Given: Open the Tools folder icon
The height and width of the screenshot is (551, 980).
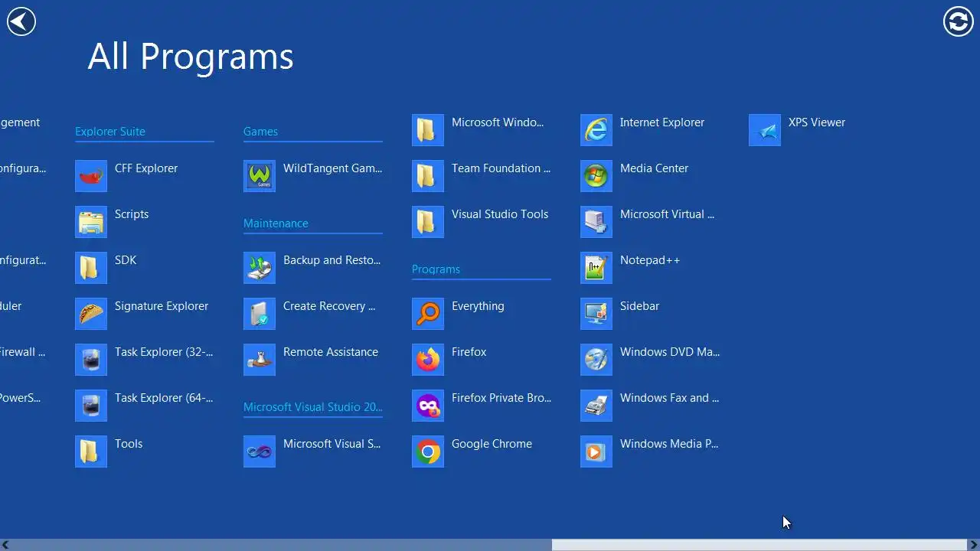Looking at the screenshot, I should click(x=91, y=452).
